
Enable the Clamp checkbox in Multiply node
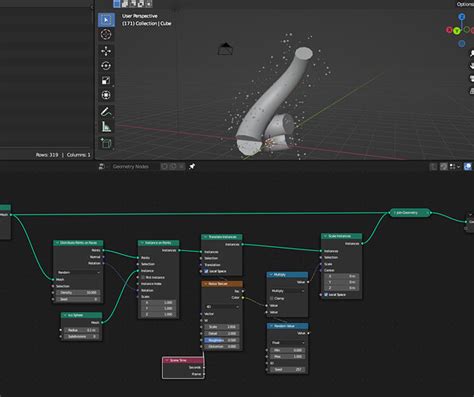pos(272,298)
